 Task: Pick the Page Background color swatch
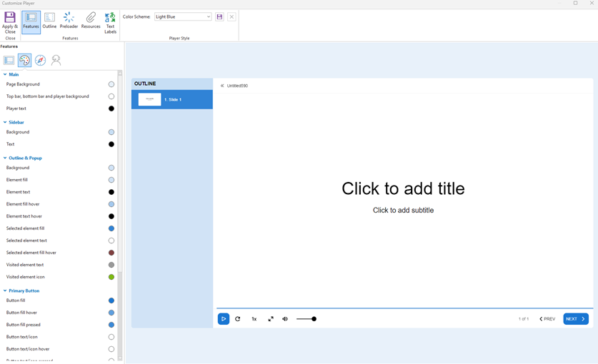(111, 84)
